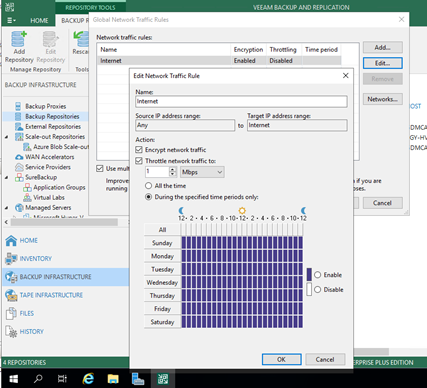Select Thursday row in schedule grid
427x388 pixels.
coord(162,296)
